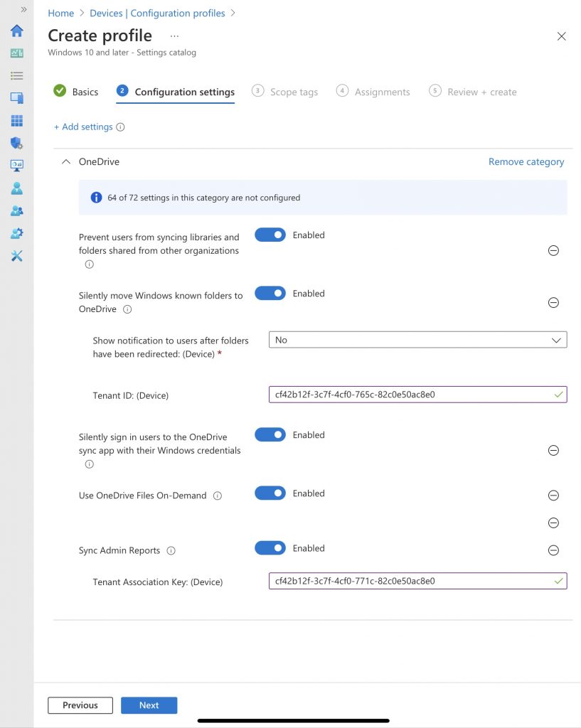581x728 pixels.
Task: Show info for Sync Admin Reports
Action: pos(171,551)
